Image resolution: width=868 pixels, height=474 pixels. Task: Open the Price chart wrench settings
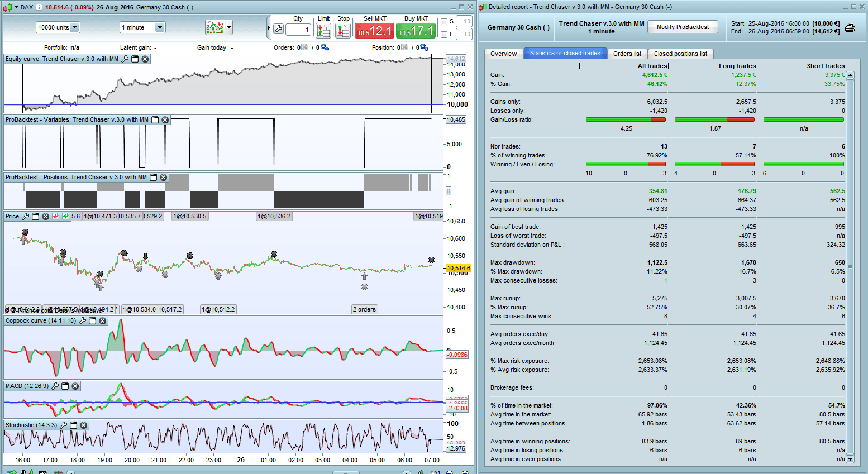[x=26, y=216]
